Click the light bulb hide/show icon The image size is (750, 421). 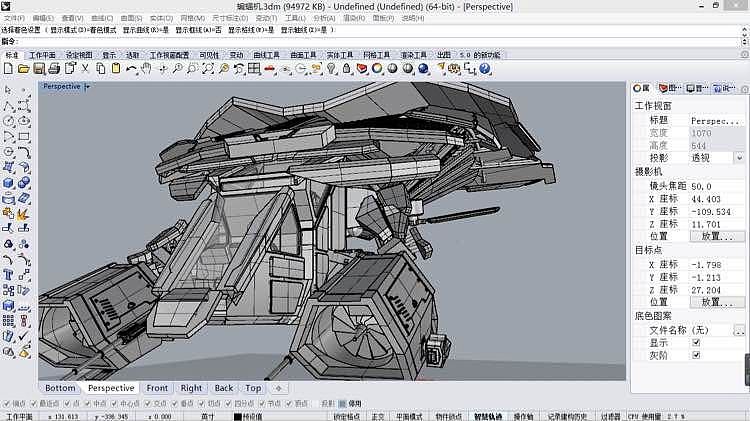coord(331,68)
